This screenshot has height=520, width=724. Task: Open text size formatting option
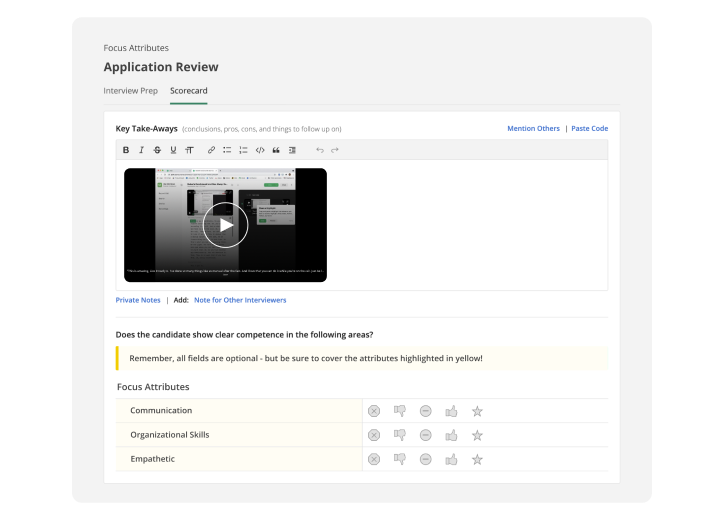click(189, 150)
